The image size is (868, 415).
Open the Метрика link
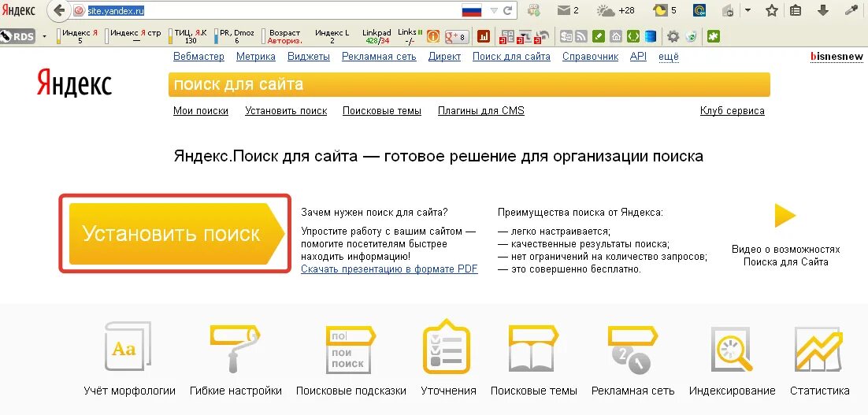[256, 57]
